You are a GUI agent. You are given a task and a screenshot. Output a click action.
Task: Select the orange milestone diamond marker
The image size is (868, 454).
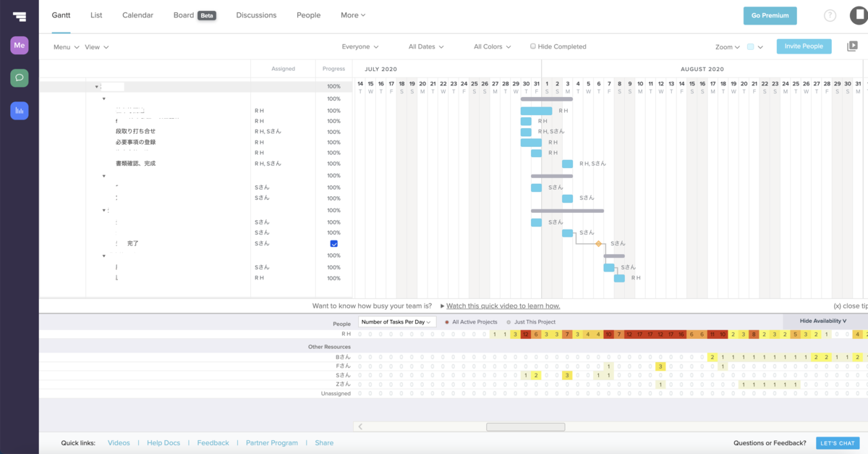[x=599, y=243]
